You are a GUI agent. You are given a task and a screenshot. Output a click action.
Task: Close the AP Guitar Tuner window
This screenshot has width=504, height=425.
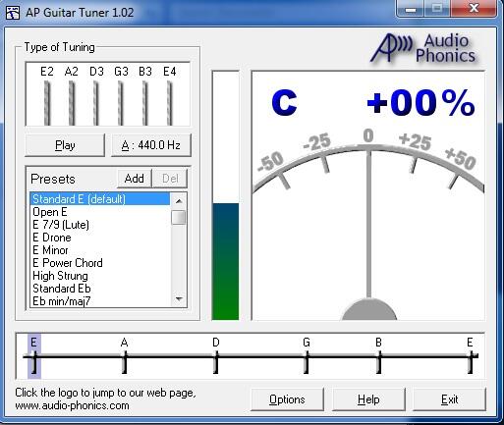coord(474,9)
